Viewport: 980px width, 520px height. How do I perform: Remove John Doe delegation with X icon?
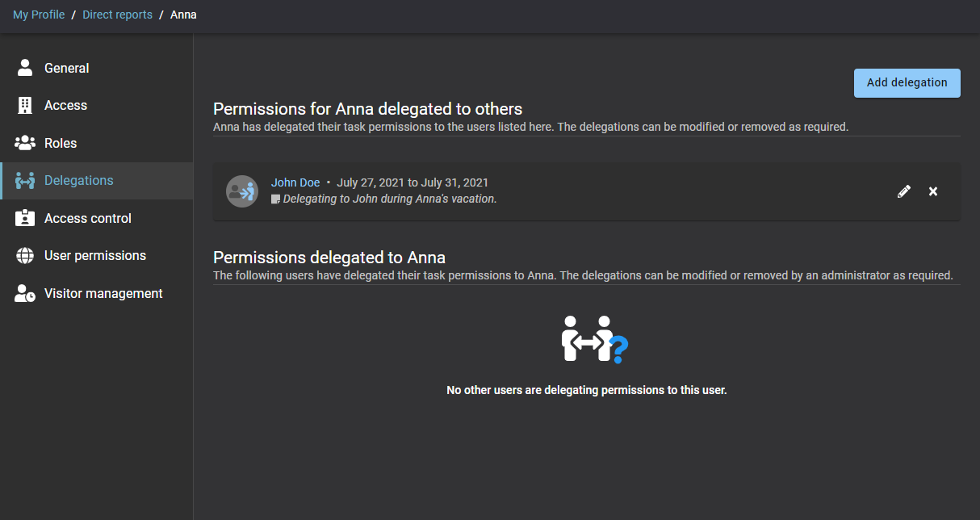click(x=933, y=191)
